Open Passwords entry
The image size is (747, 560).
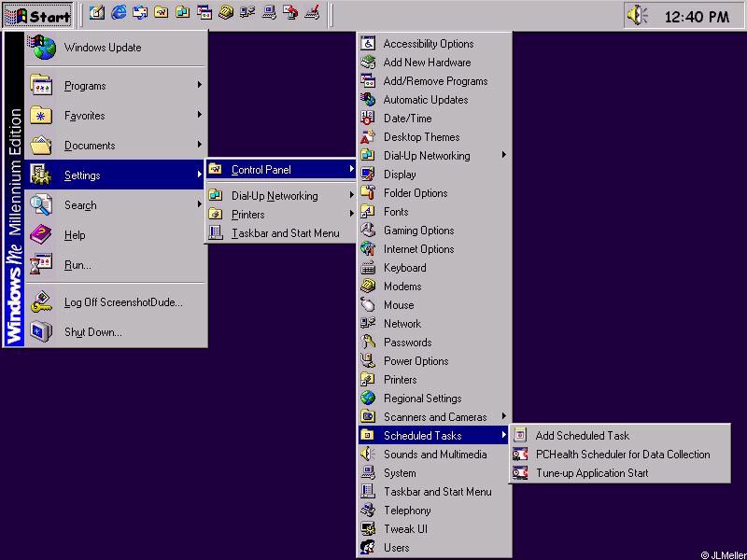(435, 343)
